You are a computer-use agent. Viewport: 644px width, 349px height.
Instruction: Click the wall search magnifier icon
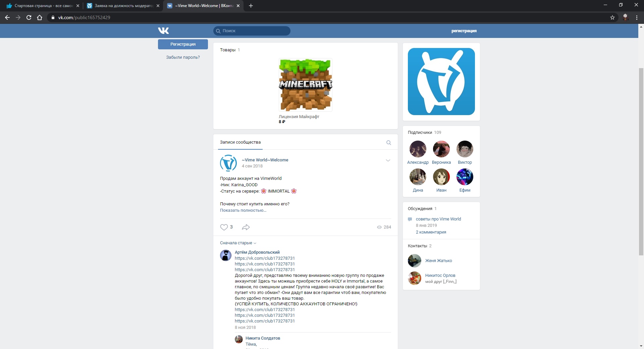(389, 143)
